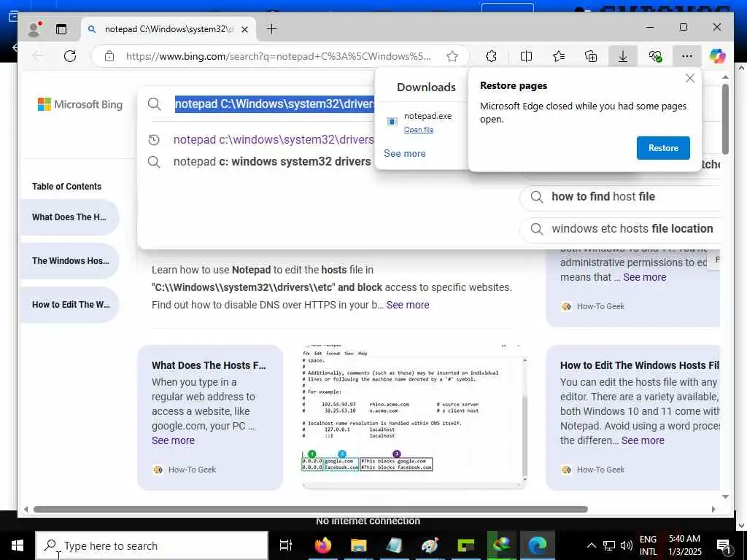747x560 pixels.
Task: Open the network tray icon
Action: tap(609, 545)
